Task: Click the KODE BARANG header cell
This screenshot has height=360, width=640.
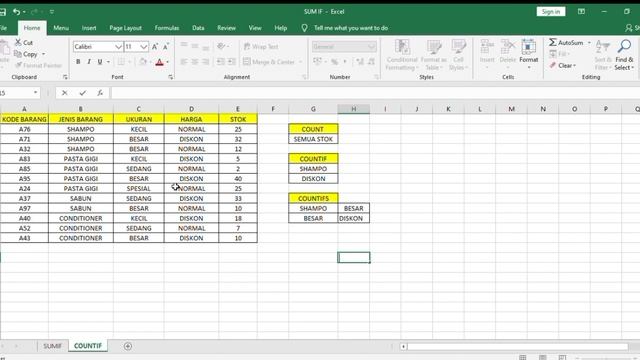Action: [24, 119]
